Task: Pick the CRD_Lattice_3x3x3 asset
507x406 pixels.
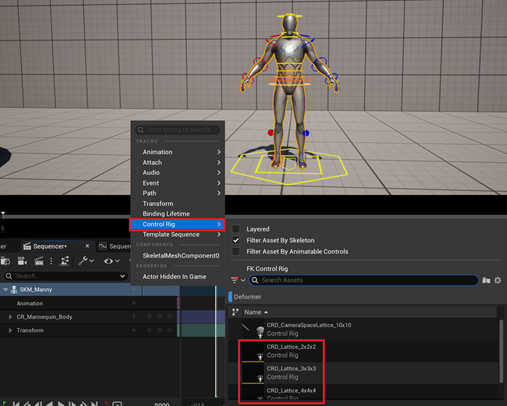Action: point(363,373)
